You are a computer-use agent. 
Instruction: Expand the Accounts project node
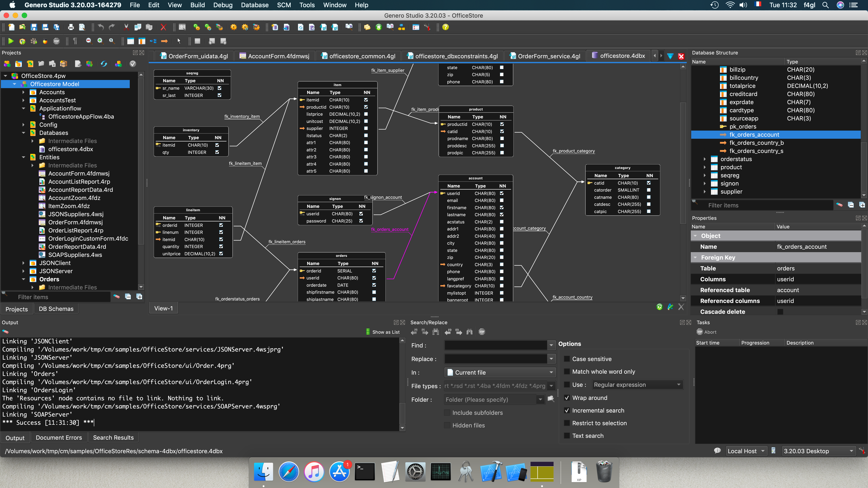[x=23, y=92]
